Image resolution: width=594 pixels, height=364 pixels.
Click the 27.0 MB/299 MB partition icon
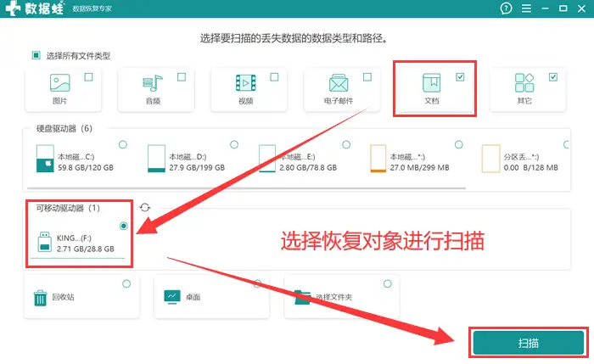pos(378,159)
